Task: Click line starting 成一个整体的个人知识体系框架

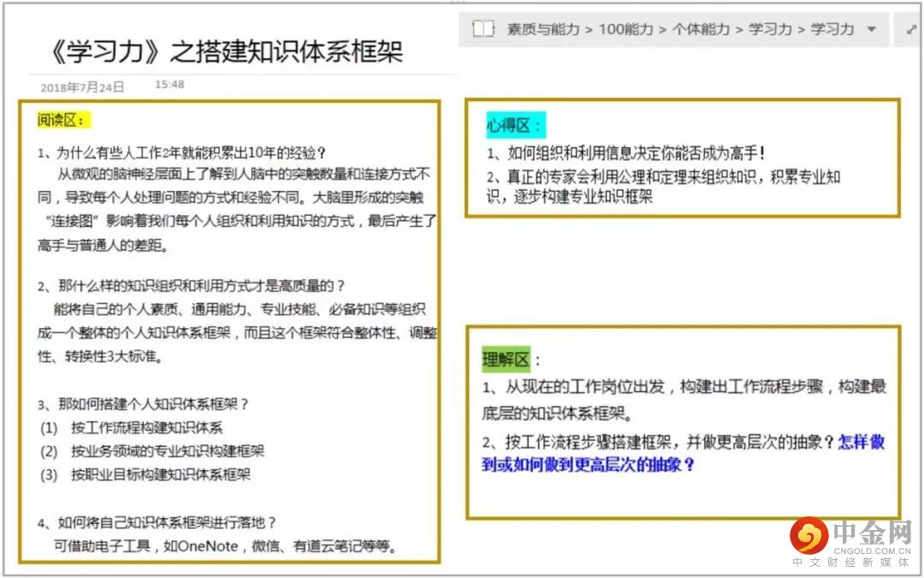Action: [238, 332]
